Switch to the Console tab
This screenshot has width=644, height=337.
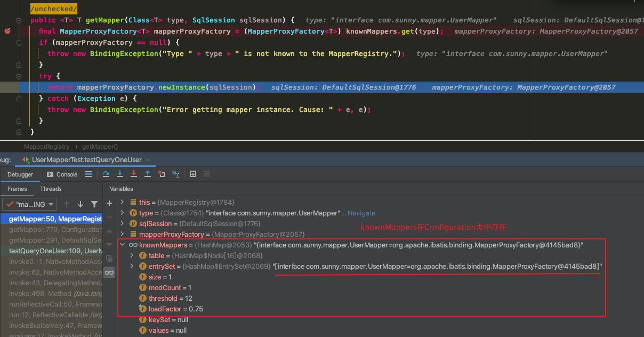[x=62, y=174]
